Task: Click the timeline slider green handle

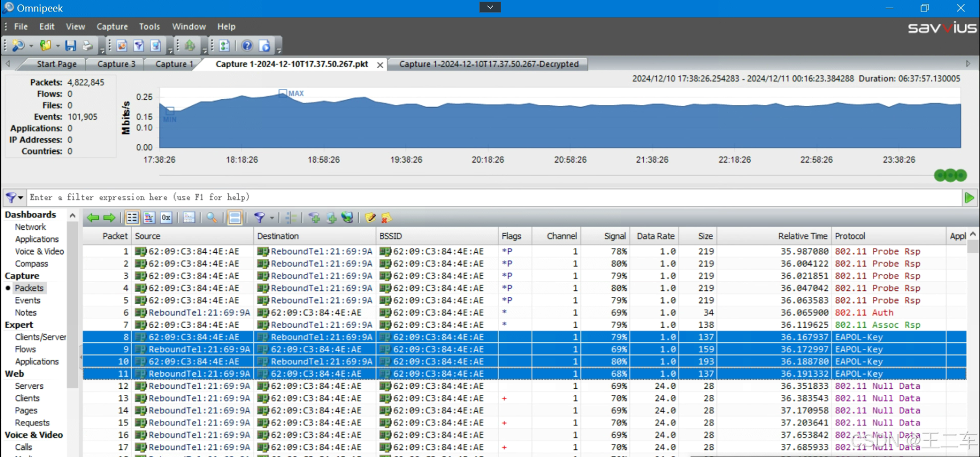Action: click(x=951, y=175)
